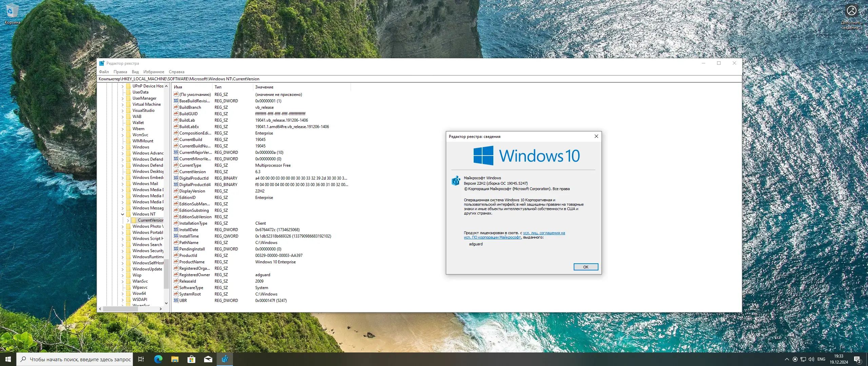Viewport: 868px width, 366px height.
Task: Expand the Windows Search key node
Action: click(123, 245)
